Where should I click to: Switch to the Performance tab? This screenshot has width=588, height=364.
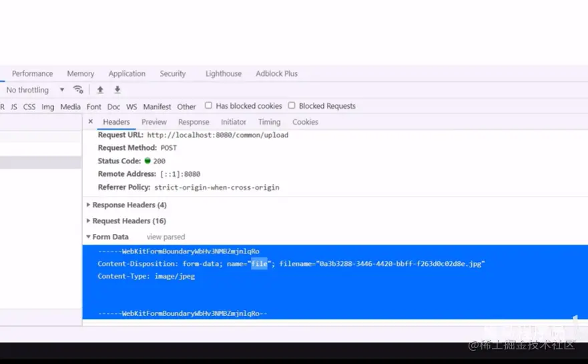[x=32, y=73]
